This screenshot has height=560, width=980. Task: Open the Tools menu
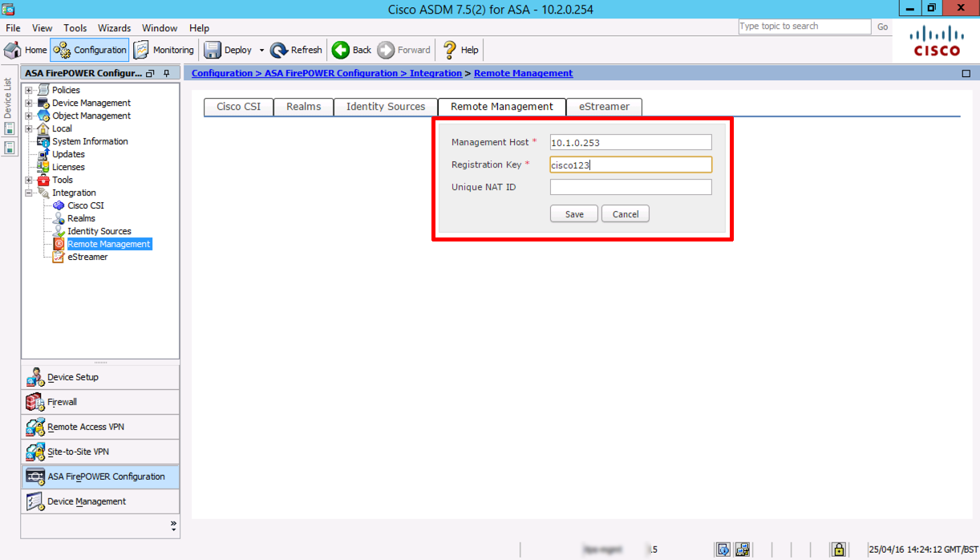75,28
